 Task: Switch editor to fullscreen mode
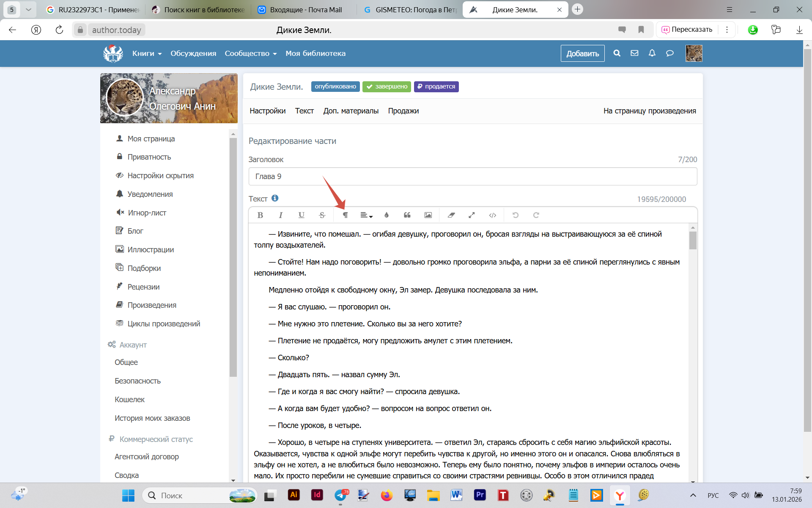click(x=472, y=215)
